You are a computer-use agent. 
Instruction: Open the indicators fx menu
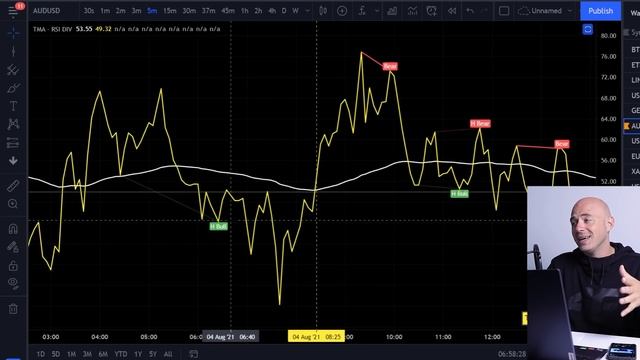click(x=362, y=11)
